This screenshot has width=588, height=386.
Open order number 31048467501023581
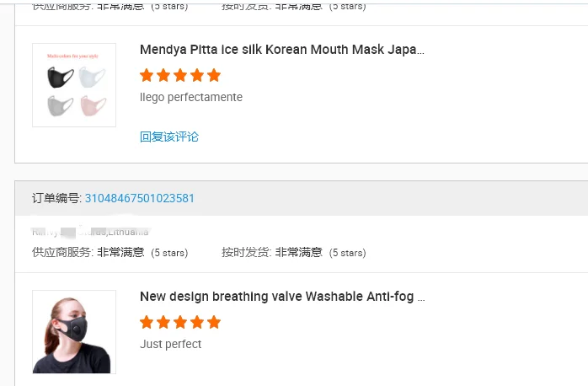[140, 198]
